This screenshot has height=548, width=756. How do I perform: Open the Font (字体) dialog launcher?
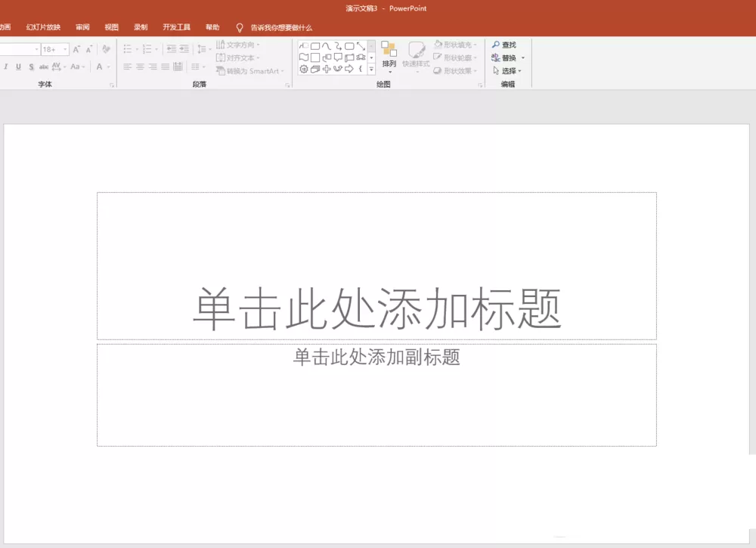point(112,85)
